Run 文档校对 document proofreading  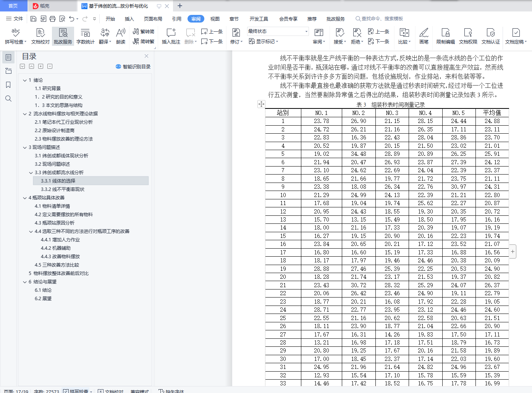pos(40,36)
